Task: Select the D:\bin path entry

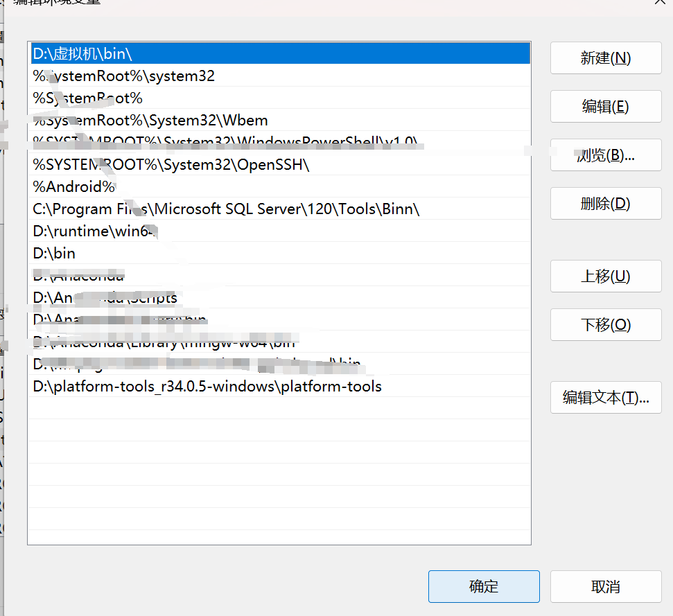Action: click(x=208, y=253)
